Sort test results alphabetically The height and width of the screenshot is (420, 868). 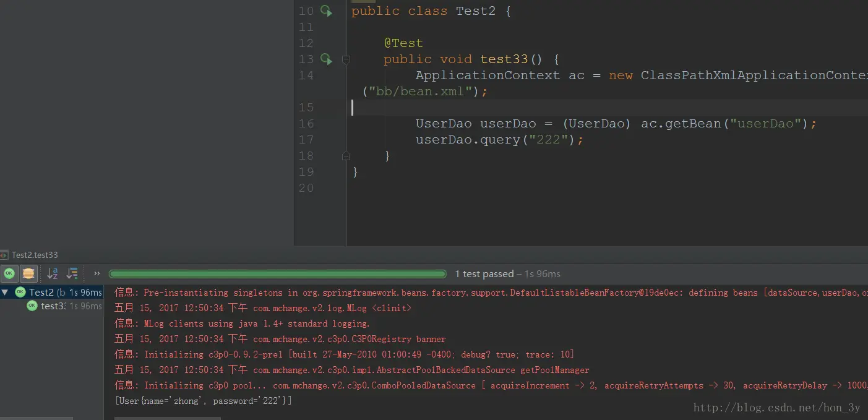point(53,273)
